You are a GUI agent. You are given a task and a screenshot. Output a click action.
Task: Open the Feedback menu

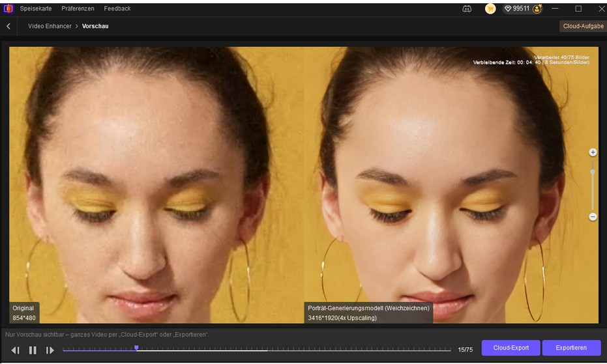tap(117, 8)
